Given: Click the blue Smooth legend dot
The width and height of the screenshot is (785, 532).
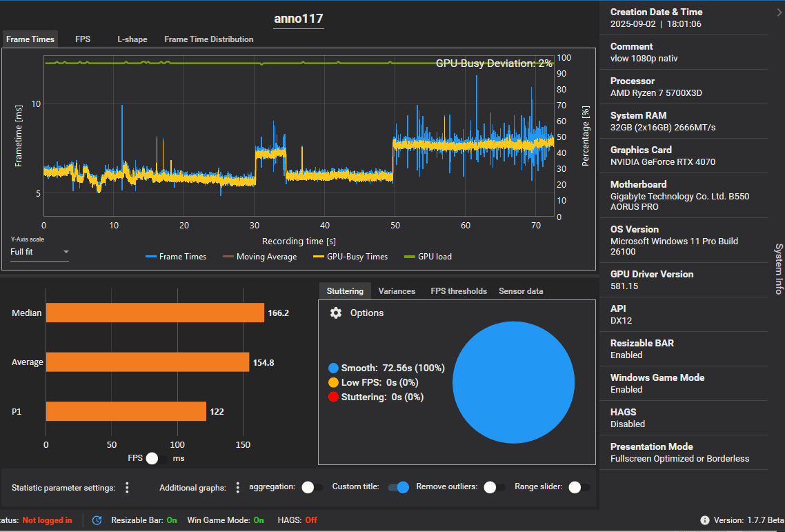Looking at the screenshot, I should pos(333,368).
